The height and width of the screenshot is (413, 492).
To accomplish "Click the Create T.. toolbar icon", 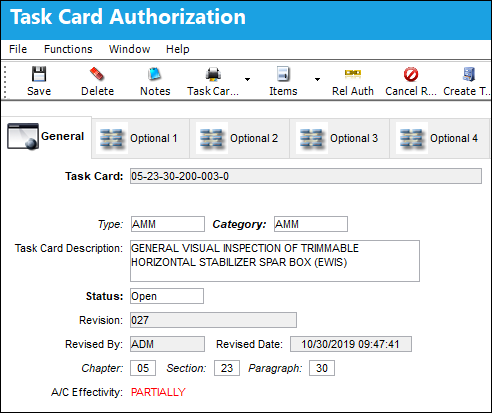I will tap(469, 74).
